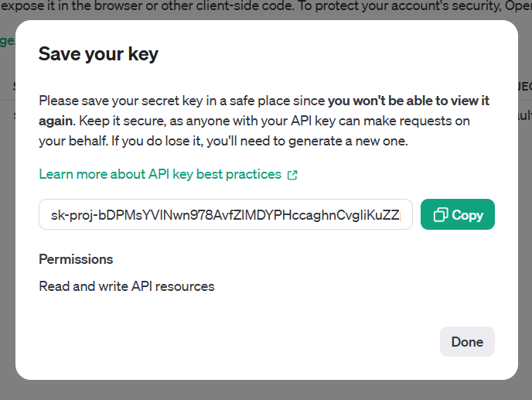This screenshot has height=400, width=532.
Task: Click the dimmed backdrop below the dialog
Action: [266, 391]
